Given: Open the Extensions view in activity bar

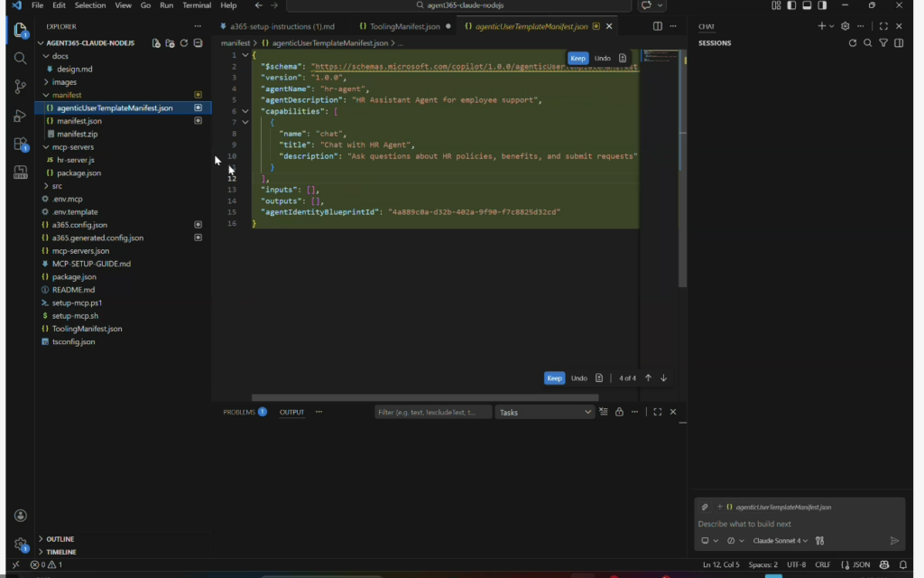Looking at the screenshot, I should (x=20, y=144).
